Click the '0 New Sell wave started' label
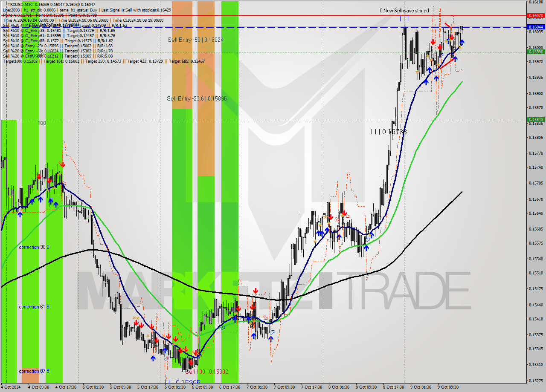This screenshot has height=392, width=546. point(404,11)
